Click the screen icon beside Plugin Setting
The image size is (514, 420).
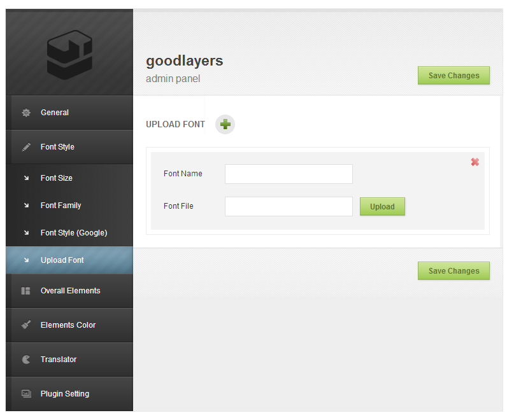[26, 393]
